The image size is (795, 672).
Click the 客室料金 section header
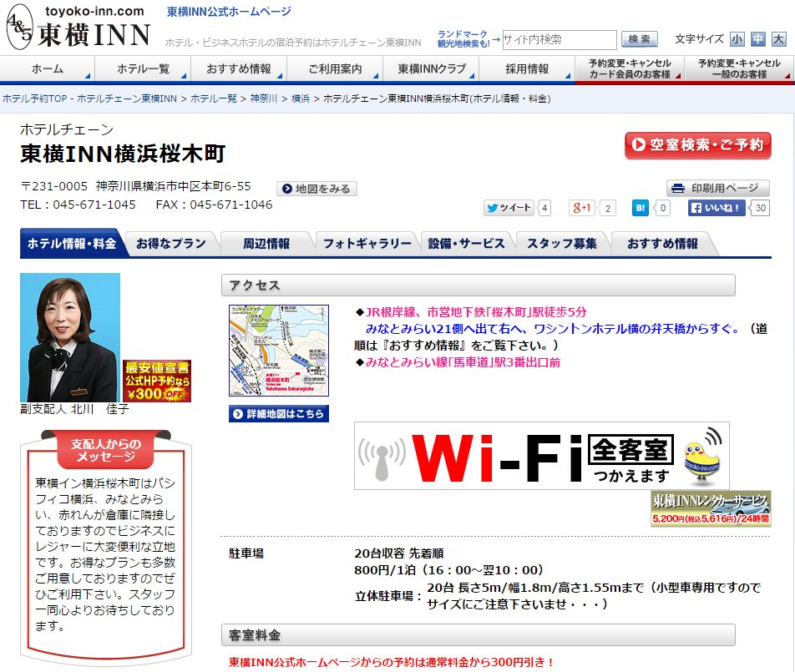click(x=479, y=635)
